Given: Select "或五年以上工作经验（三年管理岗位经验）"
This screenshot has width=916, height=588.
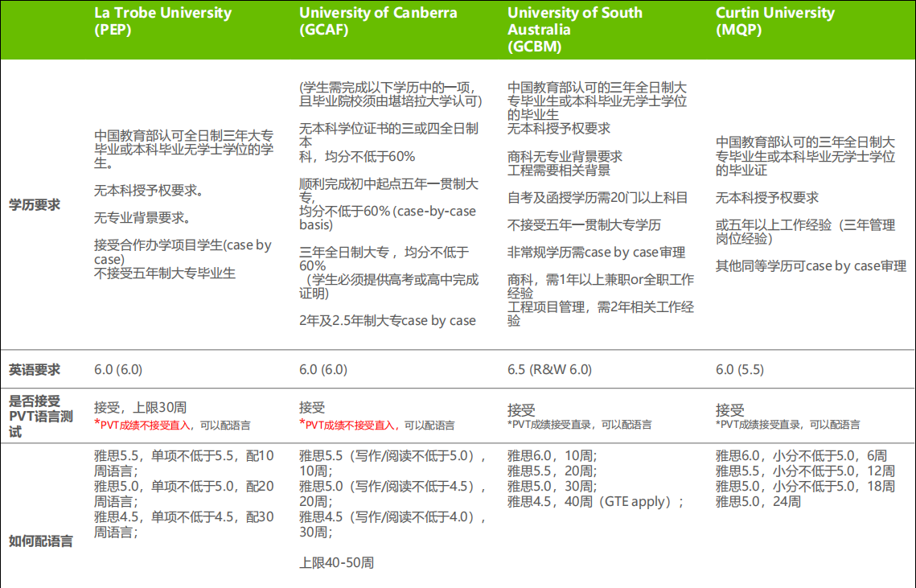Looking at the screenshot, I should [806, 232].
